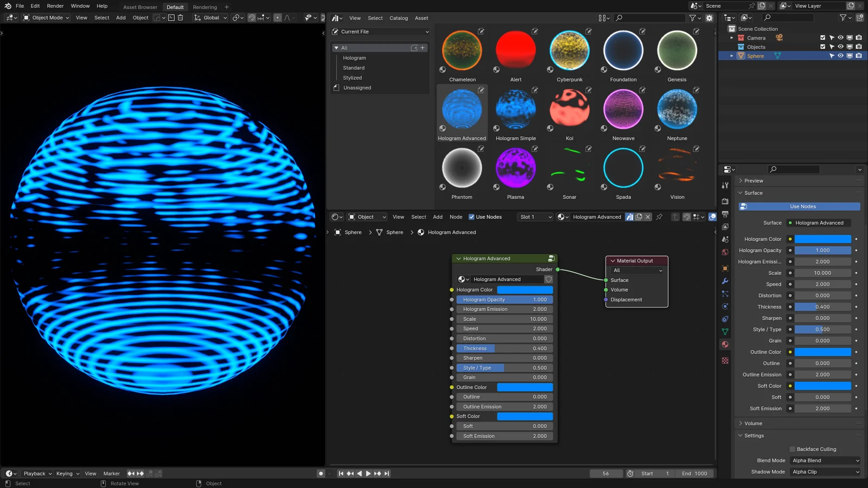Hide the Sphere object in the viewport
Screen dimensions: 868x488
point(840,56)
